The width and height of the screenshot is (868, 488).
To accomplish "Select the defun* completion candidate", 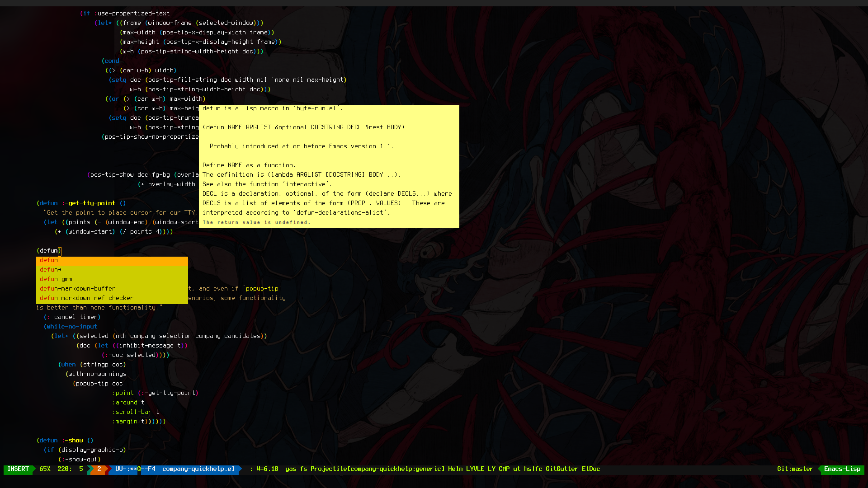I will 51,270.
